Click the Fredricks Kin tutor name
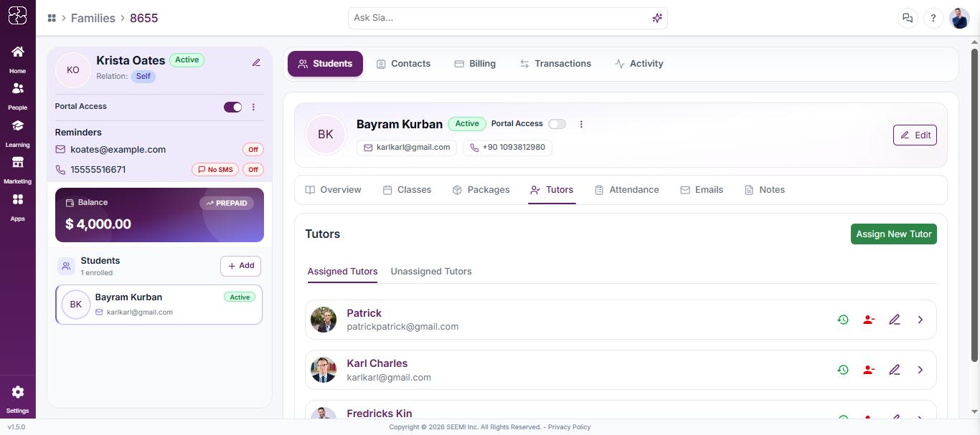The width and height of the screenshot is (980, 435). click(380, 414)
